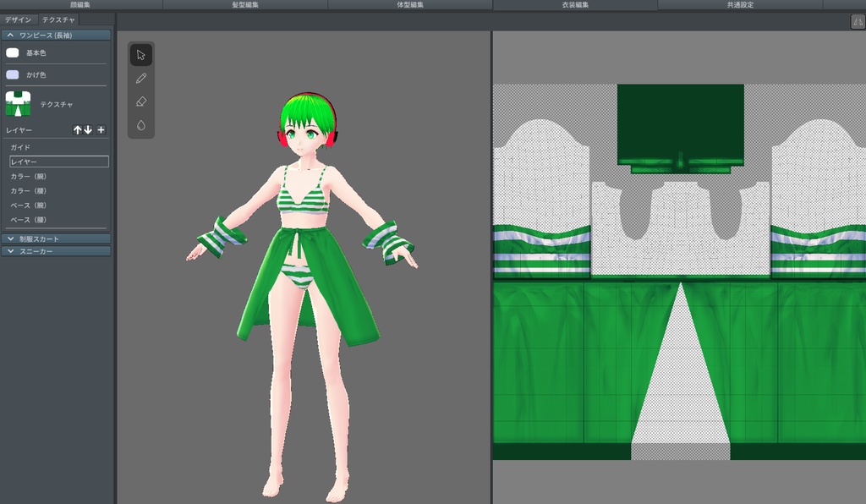Switch to the デザイン tab
The height and width of the screenshot is (504, 866).
point(19,19)
